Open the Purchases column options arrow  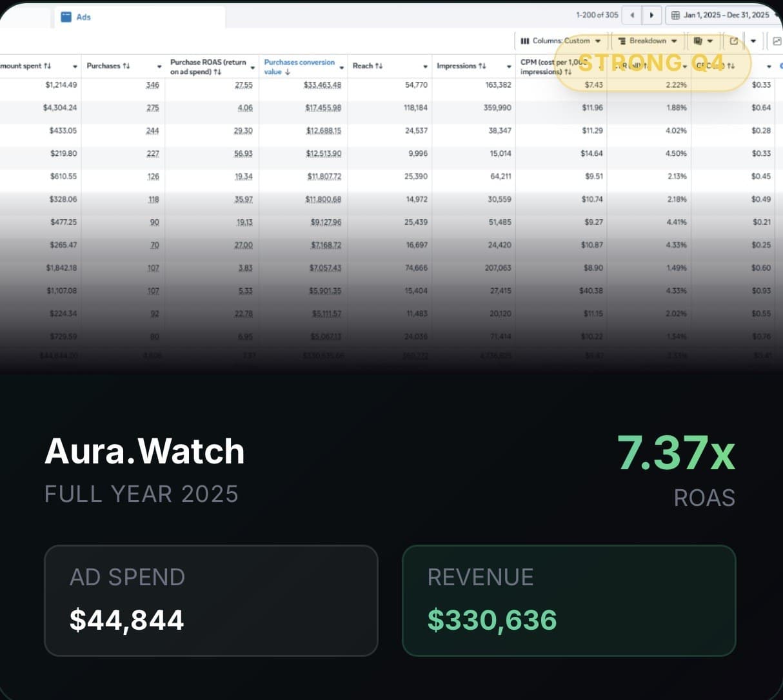coord(159,67)
